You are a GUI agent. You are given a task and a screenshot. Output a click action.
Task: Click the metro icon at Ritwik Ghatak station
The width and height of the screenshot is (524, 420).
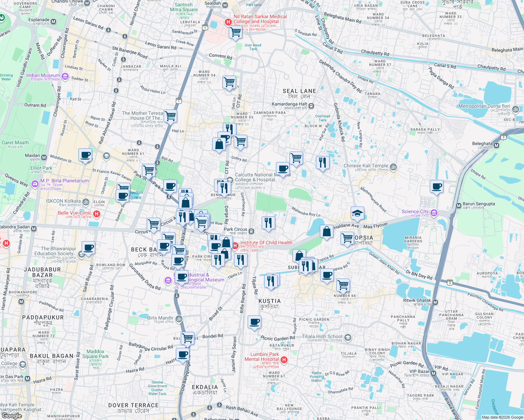click(x=435, y=302)
